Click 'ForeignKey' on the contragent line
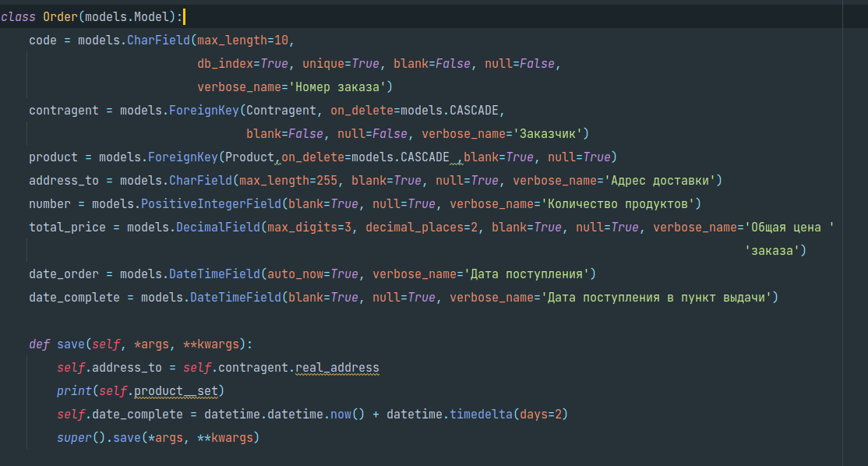The width and height of the screenshot is (868, 466). pos(204,110)
